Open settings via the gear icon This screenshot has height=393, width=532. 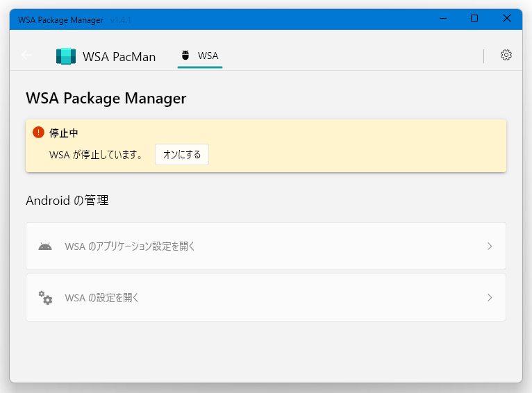(x=506, y=55)
